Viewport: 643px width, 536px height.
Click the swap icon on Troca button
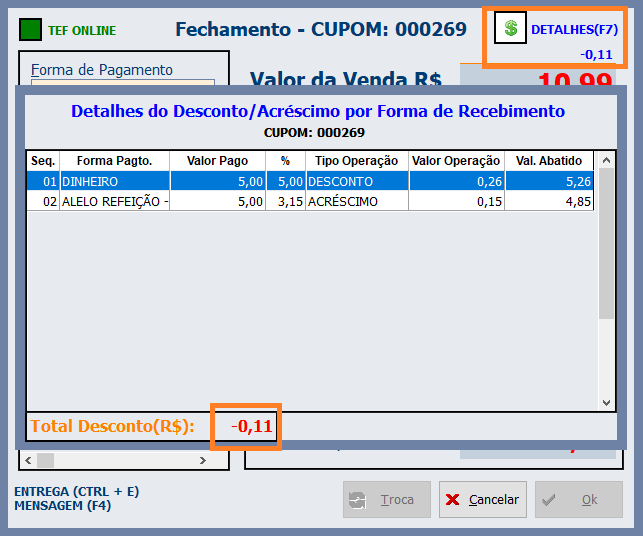tap(357, 500)
